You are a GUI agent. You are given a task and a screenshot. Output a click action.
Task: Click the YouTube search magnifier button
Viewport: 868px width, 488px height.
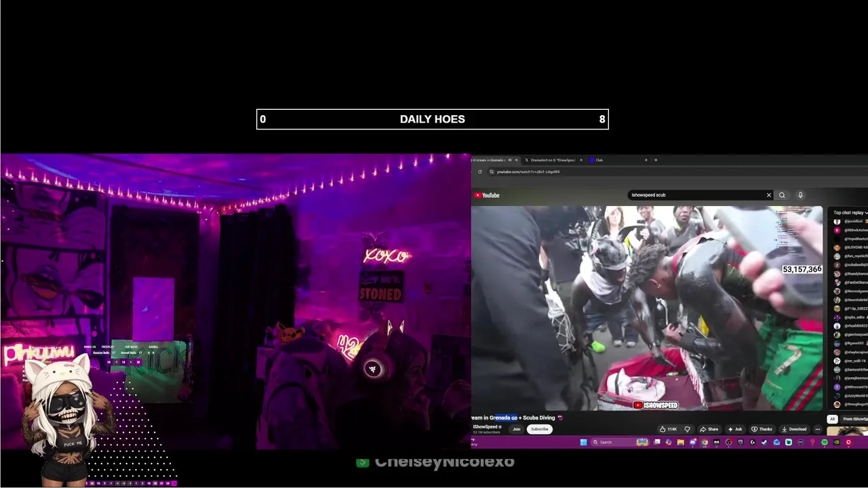point(782,195)
